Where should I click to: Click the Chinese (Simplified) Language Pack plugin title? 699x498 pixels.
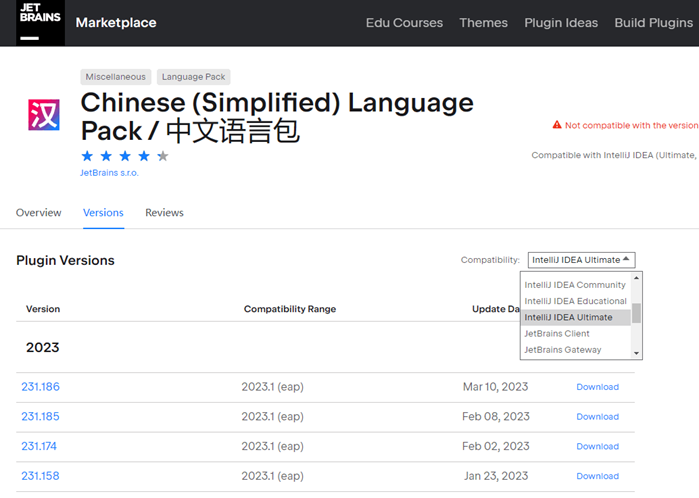tap(276, 117)
